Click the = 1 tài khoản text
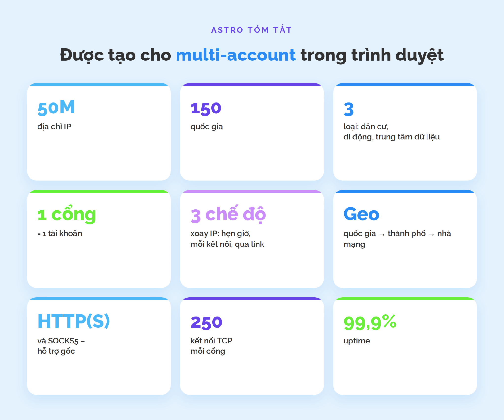 point(60,234)
